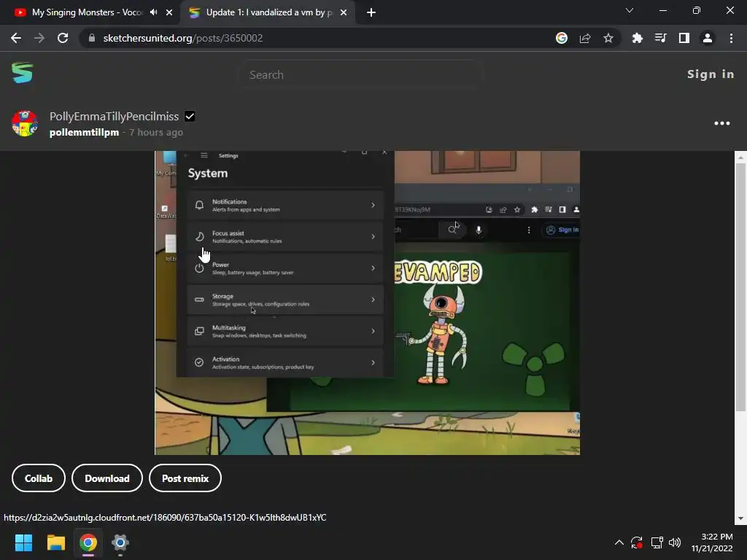Click the address bar URL

pos(183,38)
